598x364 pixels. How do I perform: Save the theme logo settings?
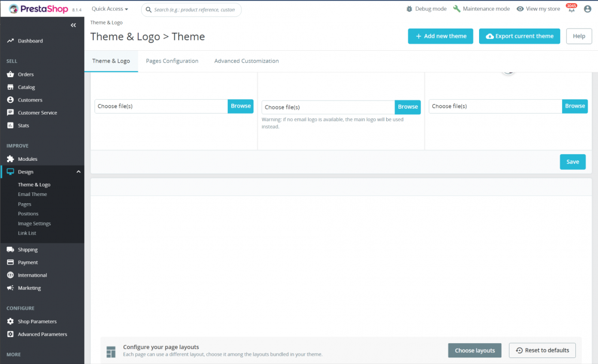[572, 161]
